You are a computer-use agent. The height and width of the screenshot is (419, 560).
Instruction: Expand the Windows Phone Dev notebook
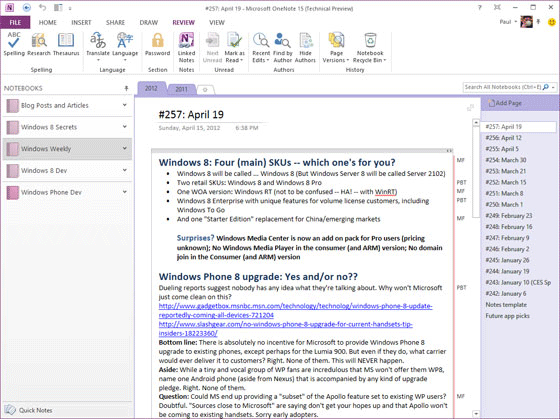point(125,192)
